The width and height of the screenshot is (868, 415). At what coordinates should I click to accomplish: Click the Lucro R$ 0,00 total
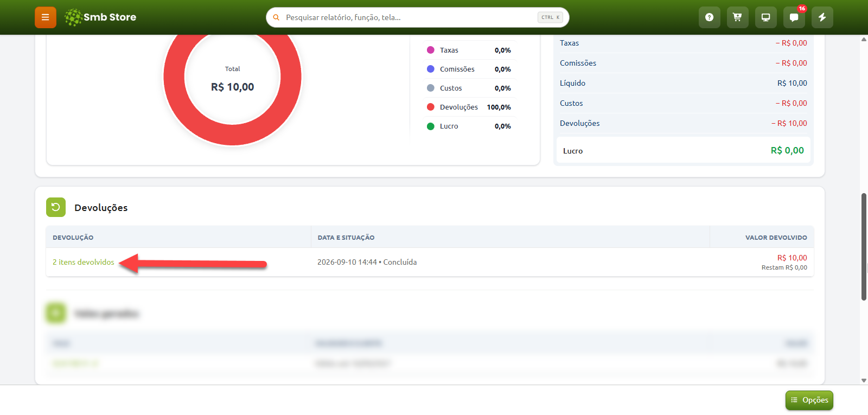(x=684, y=150)
